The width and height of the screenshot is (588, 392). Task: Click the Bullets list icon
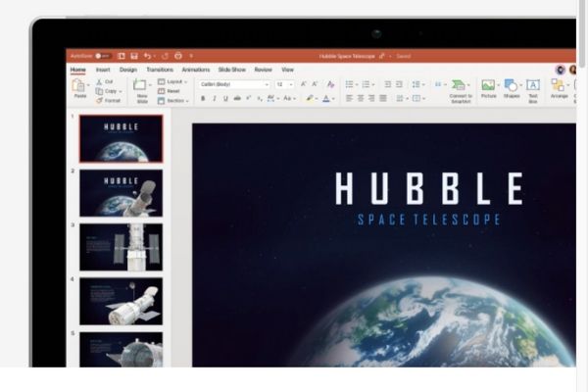349,84
